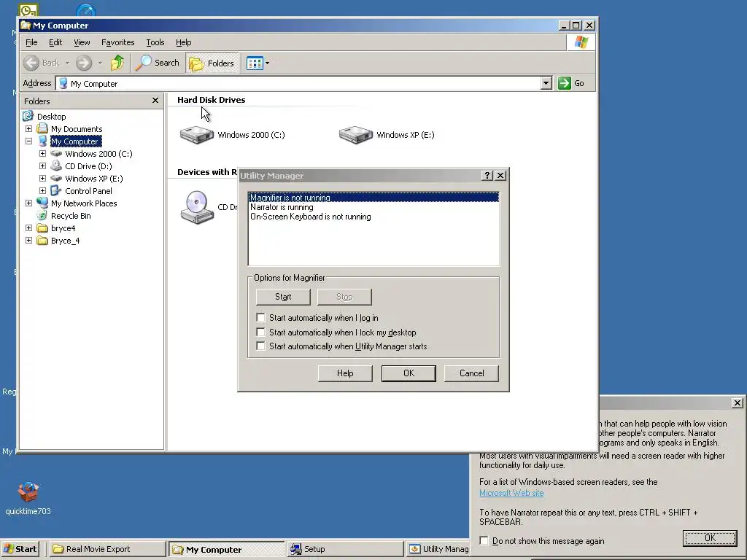Viewport: 747px width, 560px height.
Task: Enable start automatically when I log in
Action: click(260, 318)
